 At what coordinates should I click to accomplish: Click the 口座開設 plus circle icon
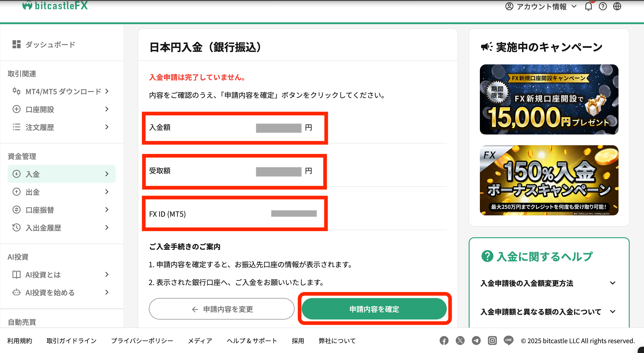(17, 109)
